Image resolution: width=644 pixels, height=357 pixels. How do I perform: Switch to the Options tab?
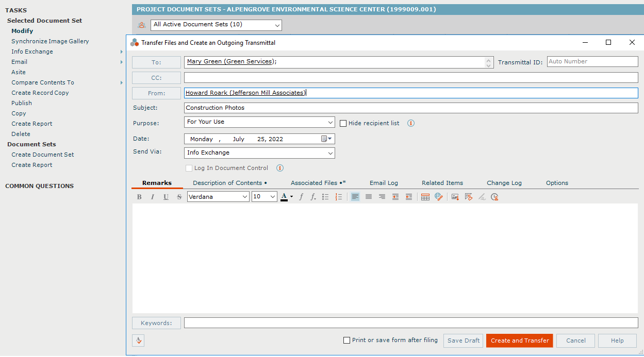tap(557, 183)
